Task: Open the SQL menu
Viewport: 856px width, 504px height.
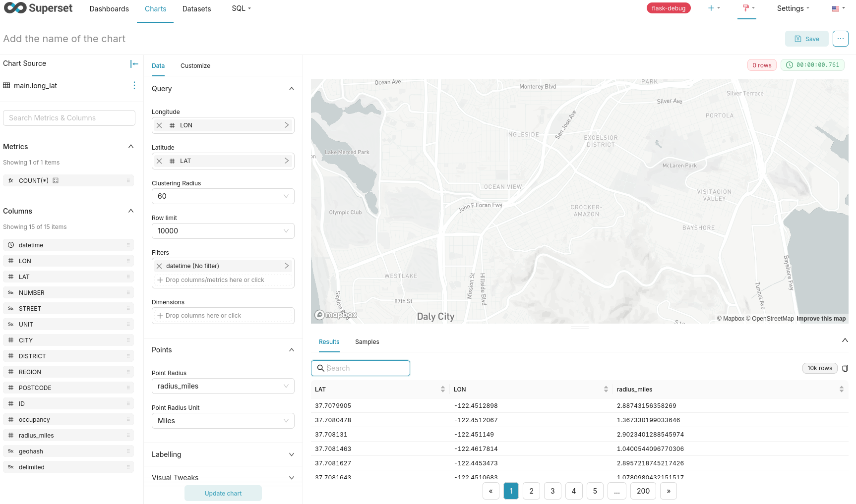Action: 242,8
